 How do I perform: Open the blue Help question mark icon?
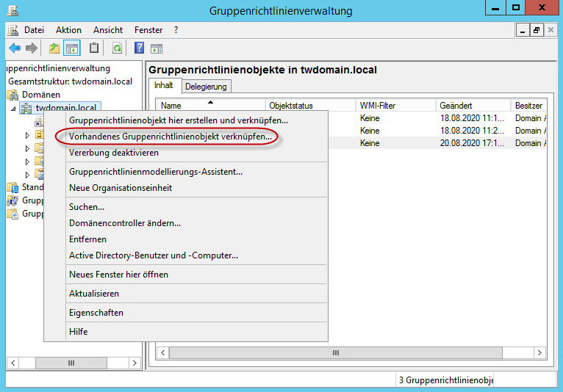pos(139,48)
